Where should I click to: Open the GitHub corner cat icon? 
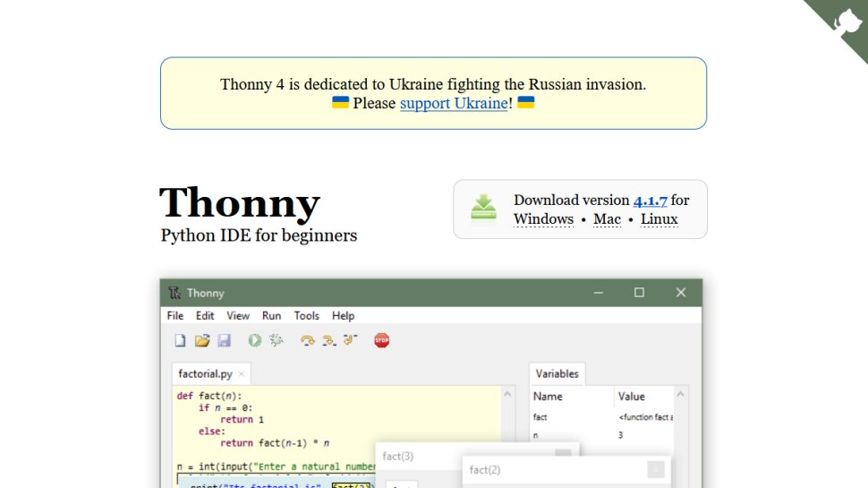point(849,22)
